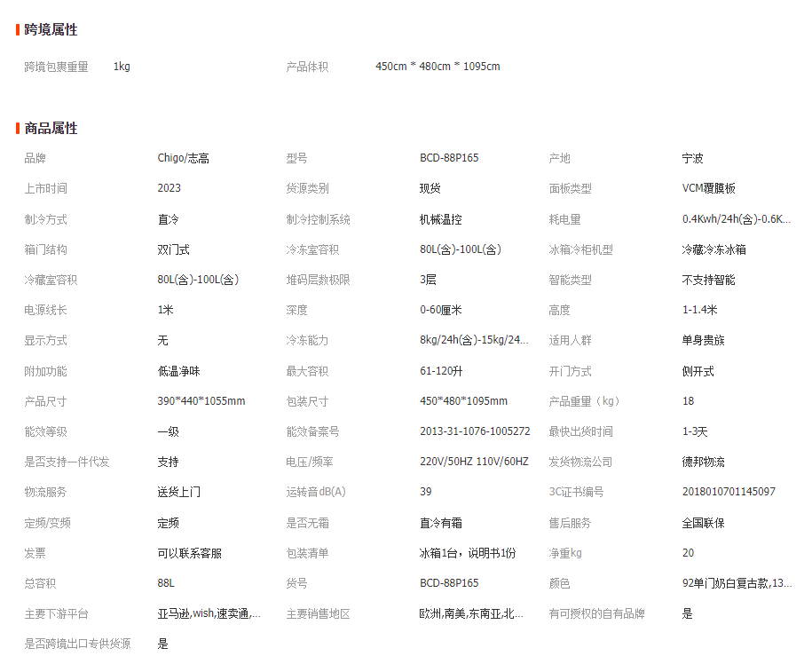Click the 主要下游平台 value 亚马逊,wish,速卖通
Image resolution: width=812 pixels, height=664 pixels.
coord(209,613)
